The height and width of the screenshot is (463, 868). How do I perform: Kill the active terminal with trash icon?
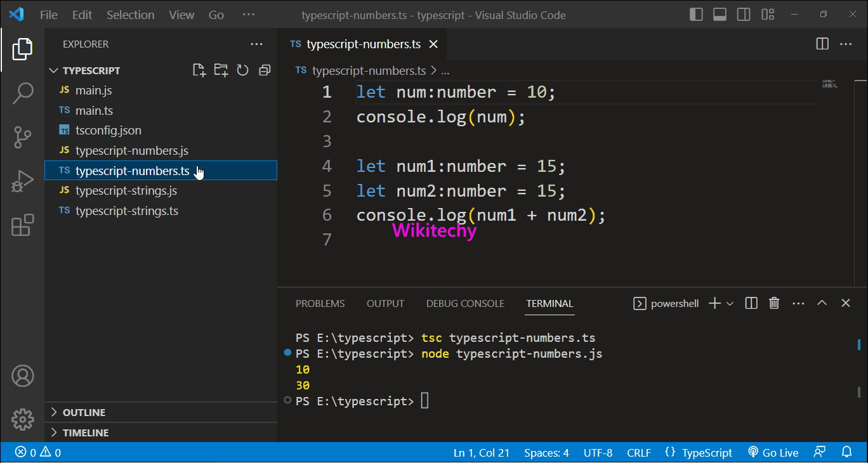point(774,303)
